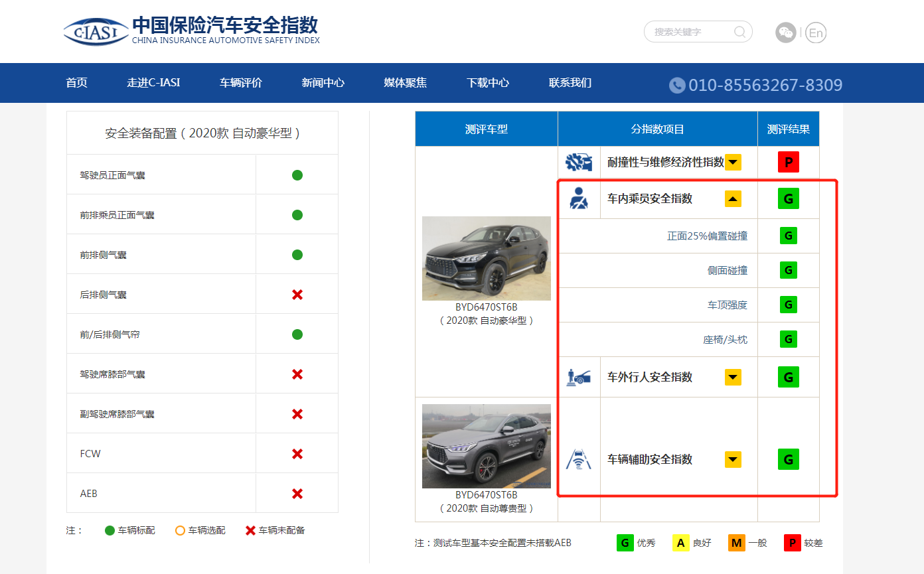The height and width of the screenshot is (574, 924).
Task: Click 侧面碰撞 link
Action: click(x=728, y=270)
